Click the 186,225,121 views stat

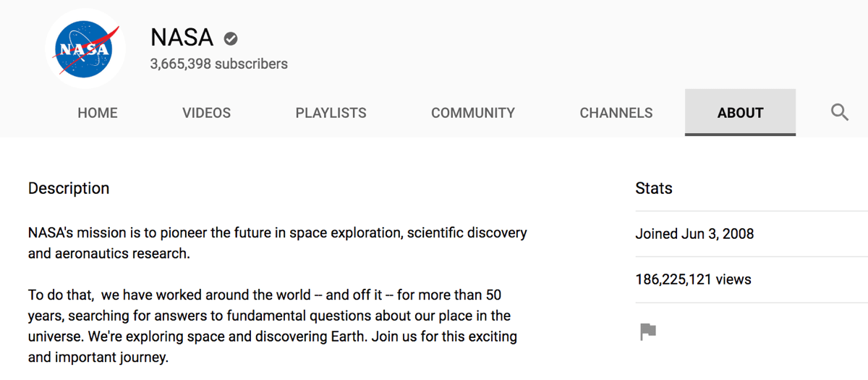693,279
